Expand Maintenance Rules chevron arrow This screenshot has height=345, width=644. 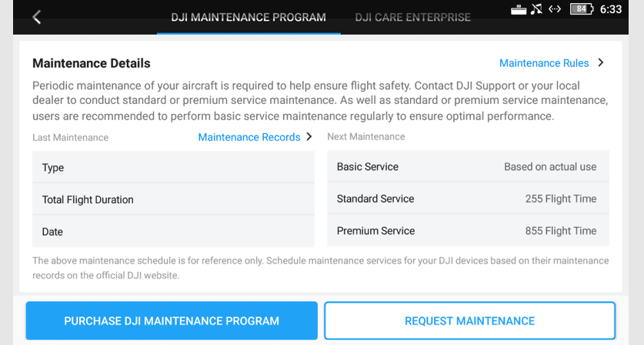pos(601,63)
